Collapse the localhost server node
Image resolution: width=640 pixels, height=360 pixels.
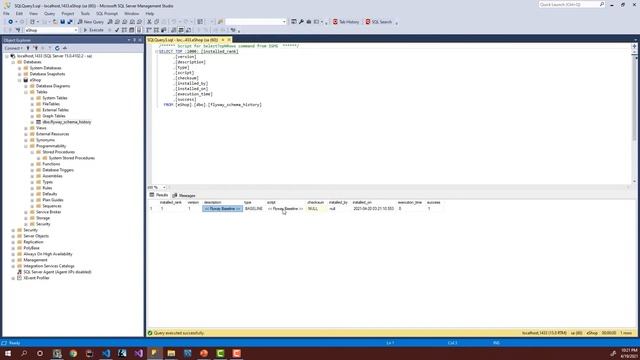(x=7, y=56)
